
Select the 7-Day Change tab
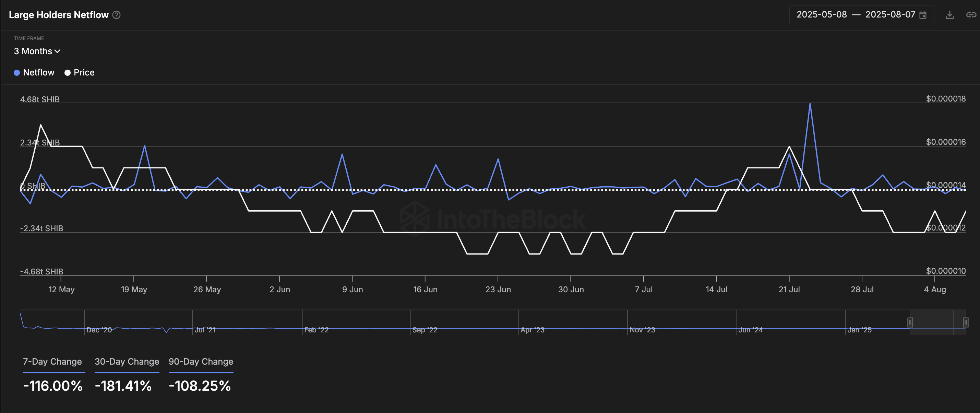pyautogui.click(x=52, y=362)
